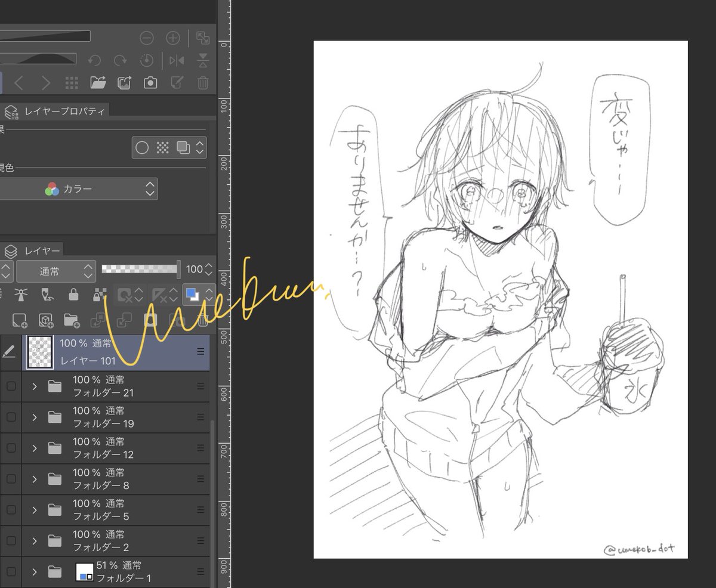Flip the canvas horizontally
The image size is (716, 588).
[177, 60]
